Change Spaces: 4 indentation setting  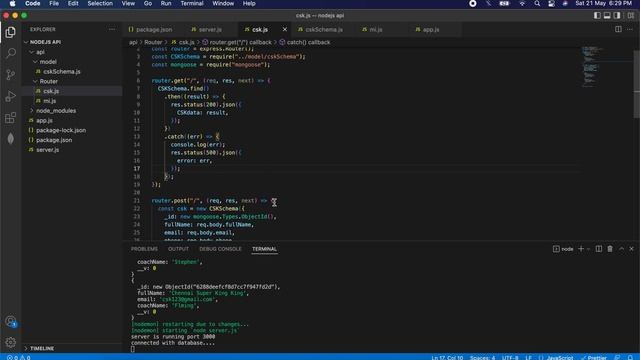click(x=482, y=358)
